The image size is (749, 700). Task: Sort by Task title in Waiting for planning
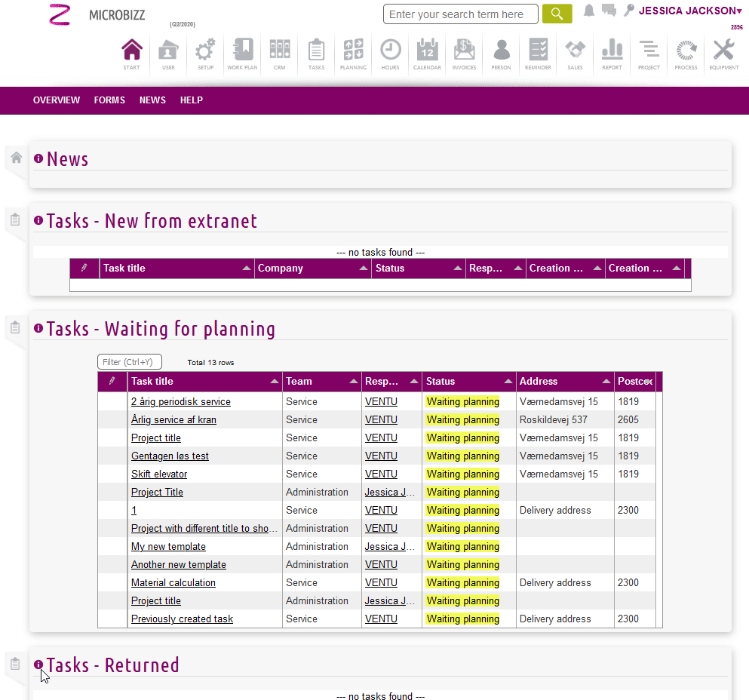click(204, 382)
